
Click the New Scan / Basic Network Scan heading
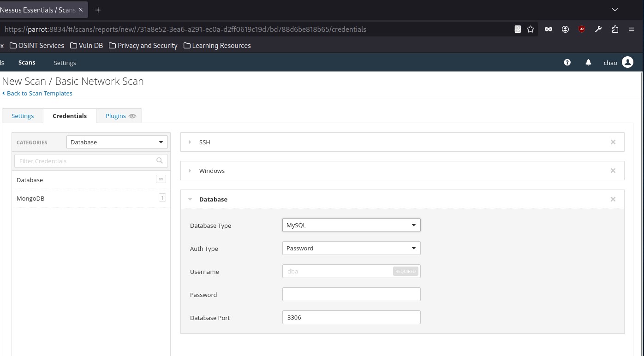(73, 81)
